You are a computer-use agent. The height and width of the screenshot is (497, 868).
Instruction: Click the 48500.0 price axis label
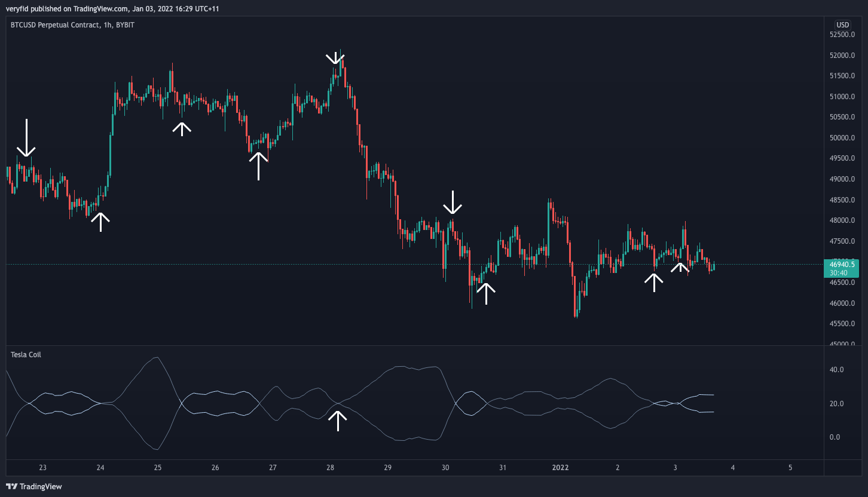(x=842, y=200)
